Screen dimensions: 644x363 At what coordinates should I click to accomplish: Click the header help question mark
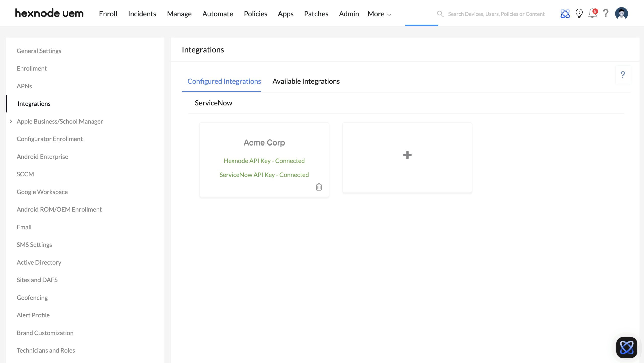[x=606, y=13]
